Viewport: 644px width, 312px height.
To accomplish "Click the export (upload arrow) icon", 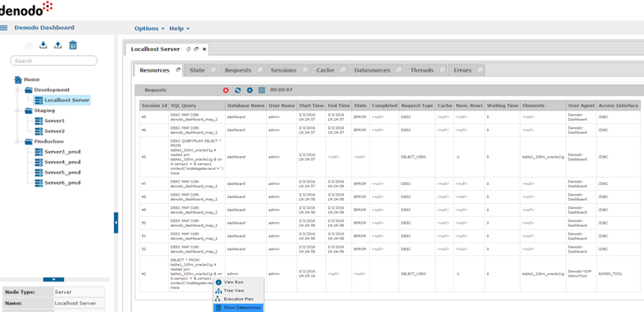I will pyautogui.click(x=58, y=45).
